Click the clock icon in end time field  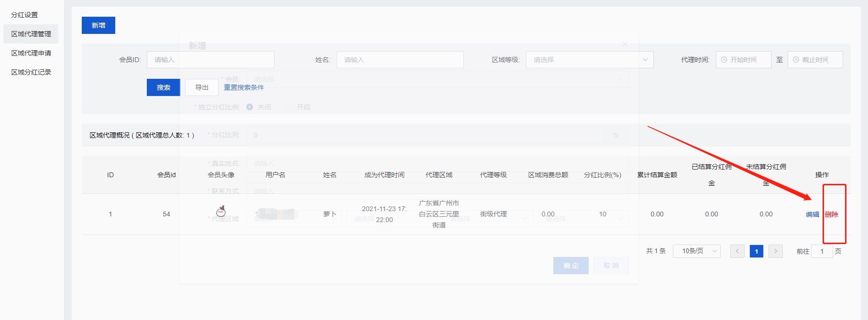(796, 60)
